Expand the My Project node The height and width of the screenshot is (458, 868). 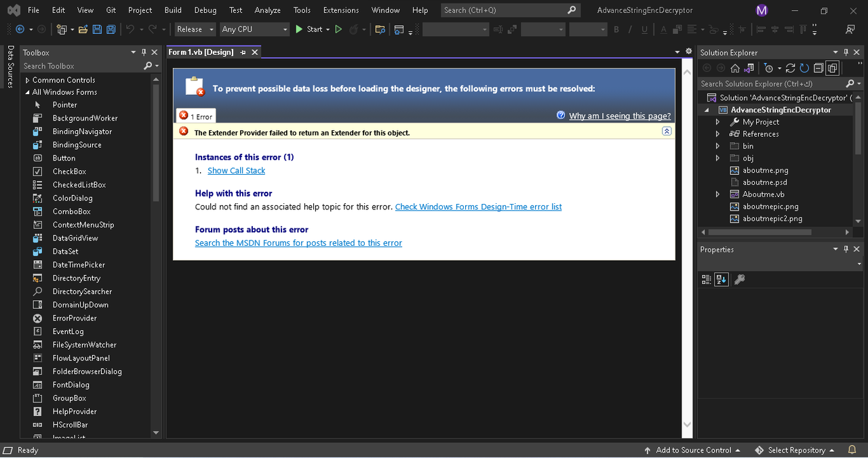click(x=717, y=122)
